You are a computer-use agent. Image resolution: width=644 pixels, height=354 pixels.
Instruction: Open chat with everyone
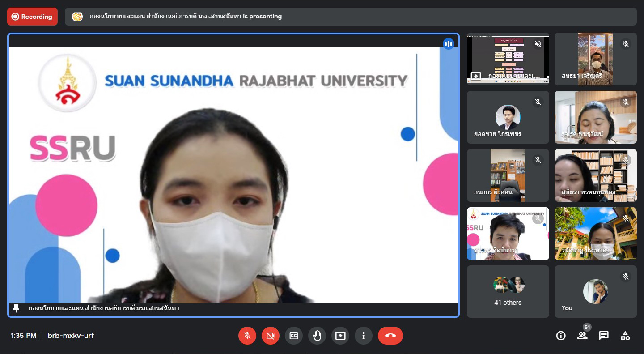(604, 336)
